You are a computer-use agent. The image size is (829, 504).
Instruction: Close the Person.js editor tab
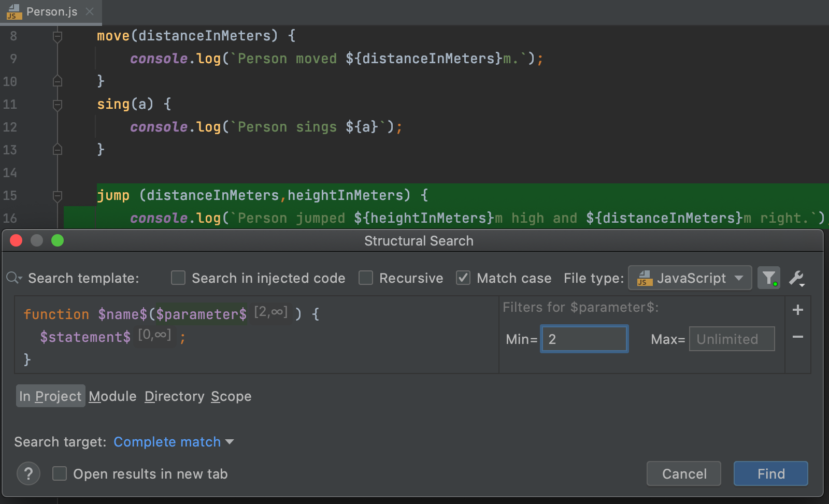pos(90,11)
